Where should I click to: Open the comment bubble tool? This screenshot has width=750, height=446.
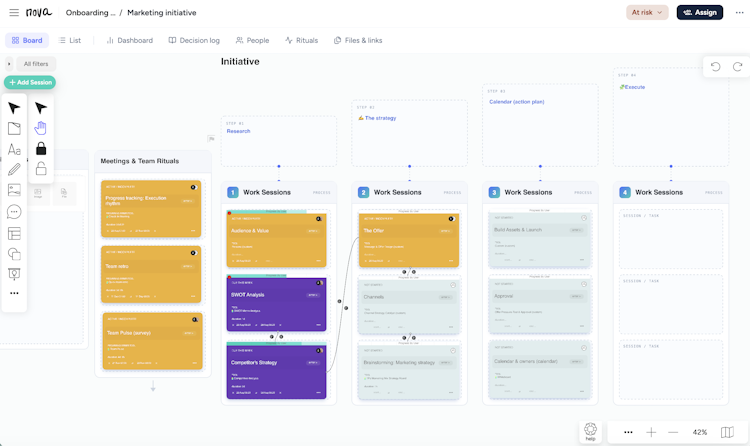[14, 212]
